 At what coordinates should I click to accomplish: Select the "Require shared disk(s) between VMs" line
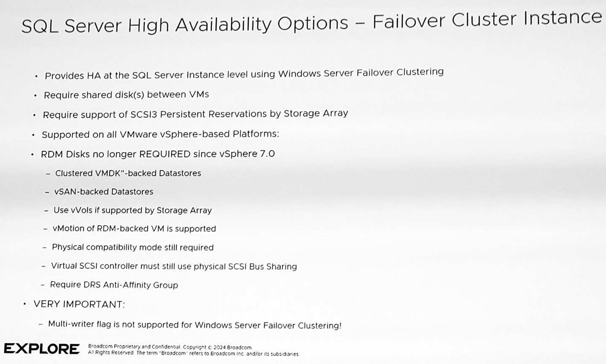(126, 95)
